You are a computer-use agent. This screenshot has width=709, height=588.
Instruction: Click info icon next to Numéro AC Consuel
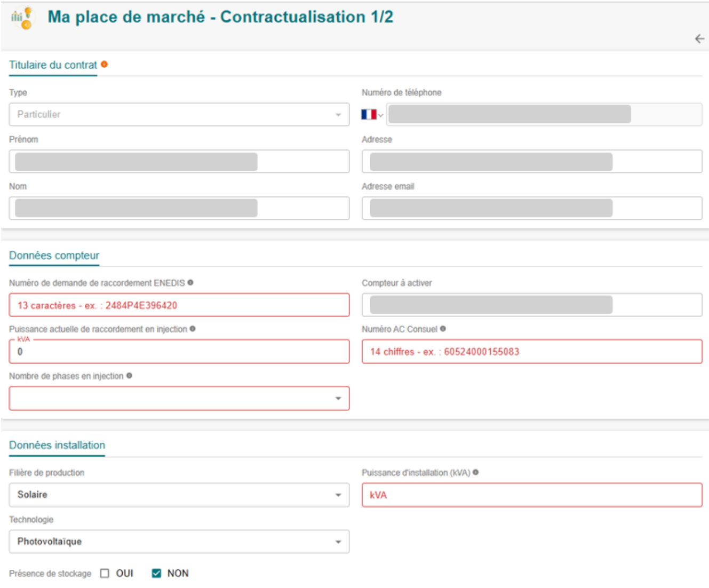pos(443,329)
